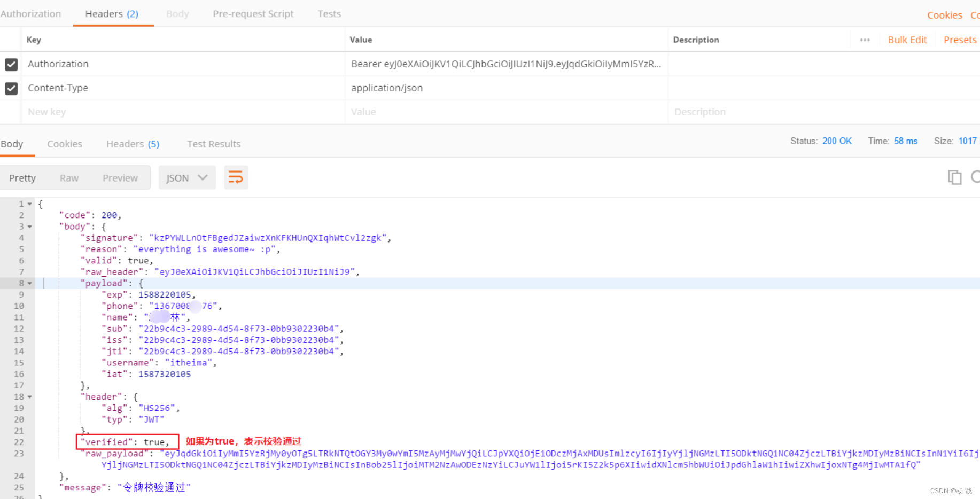Open the Presets menu

[960, 40]
